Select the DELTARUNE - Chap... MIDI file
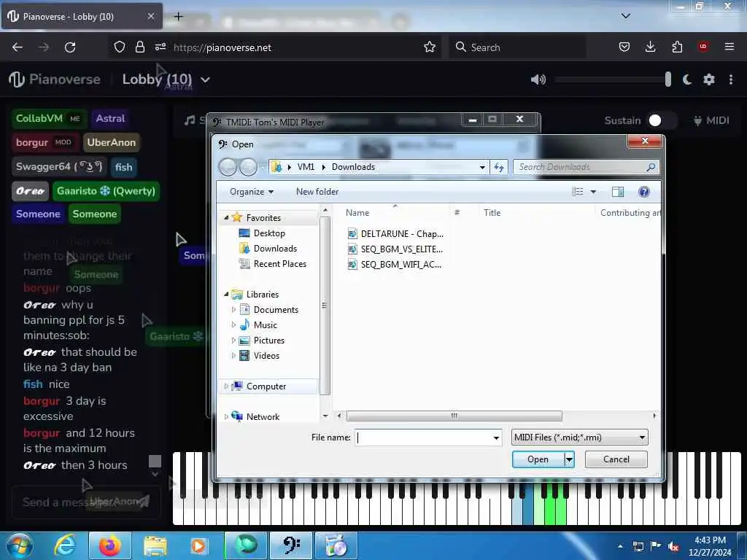Screen dimensions: 747x560 point(395,234)
